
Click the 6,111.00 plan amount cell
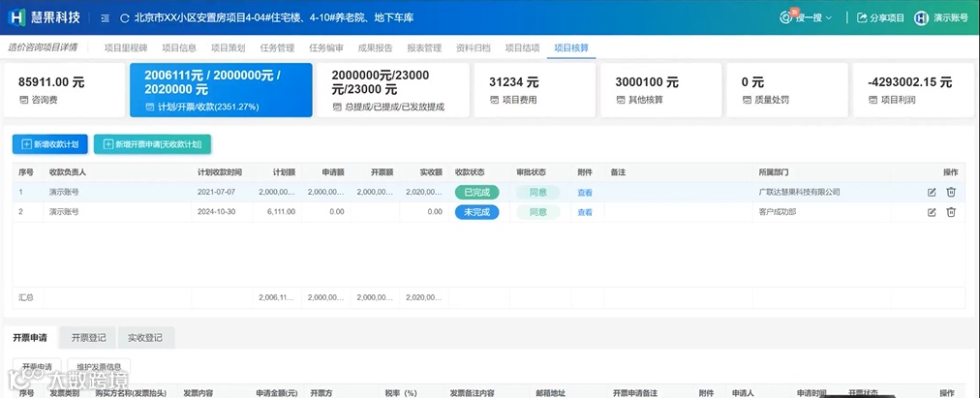(281, 212)
